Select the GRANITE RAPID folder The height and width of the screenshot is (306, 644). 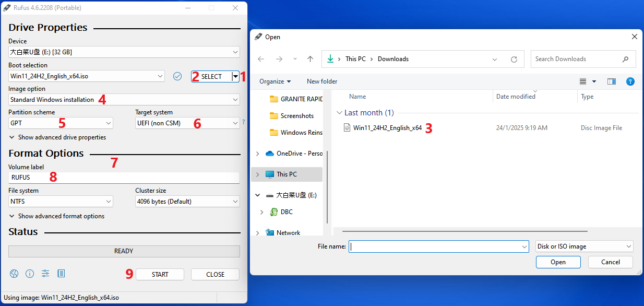[x=296, y=99]
